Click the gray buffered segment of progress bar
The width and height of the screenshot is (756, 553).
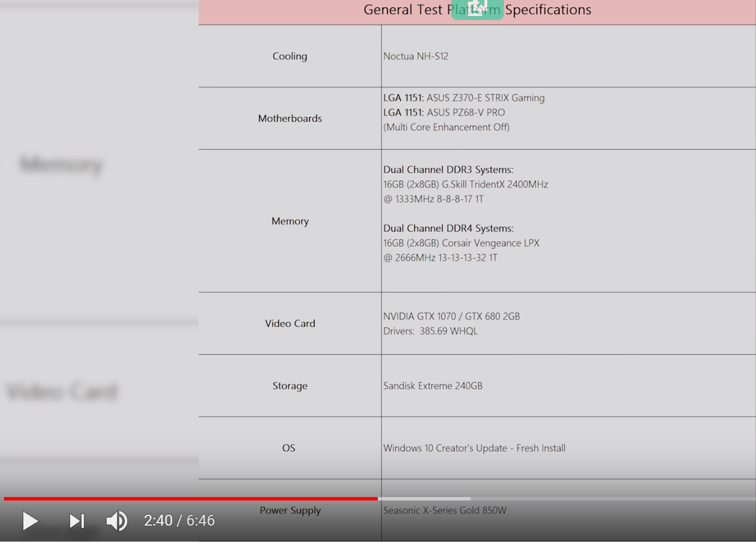pyautogui.click(x=424, y=499)
